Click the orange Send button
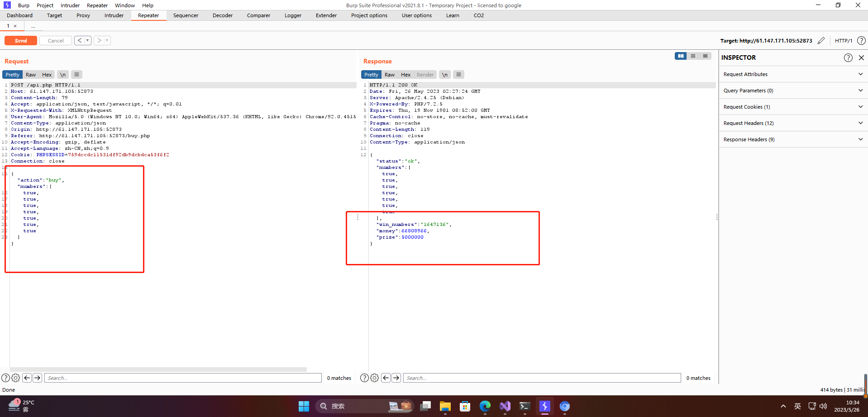 click(21, 41)
